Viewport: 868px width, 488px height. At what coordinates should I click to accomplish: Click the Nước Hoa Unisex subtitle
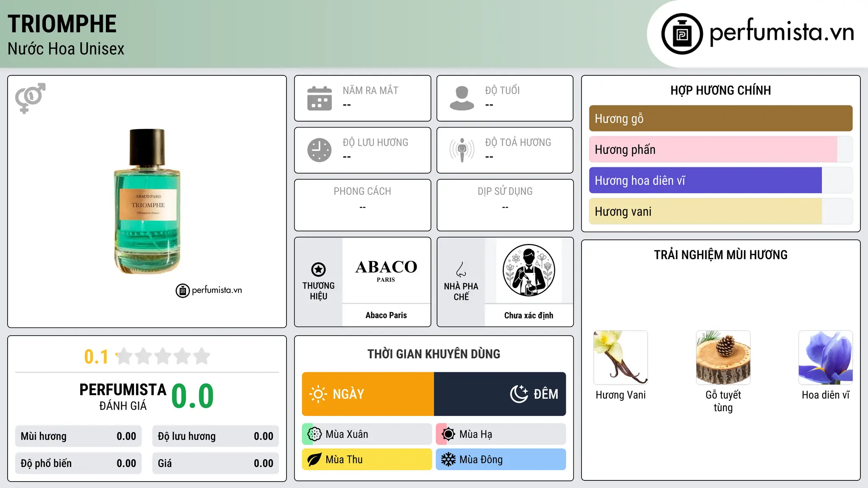(66, 49)
